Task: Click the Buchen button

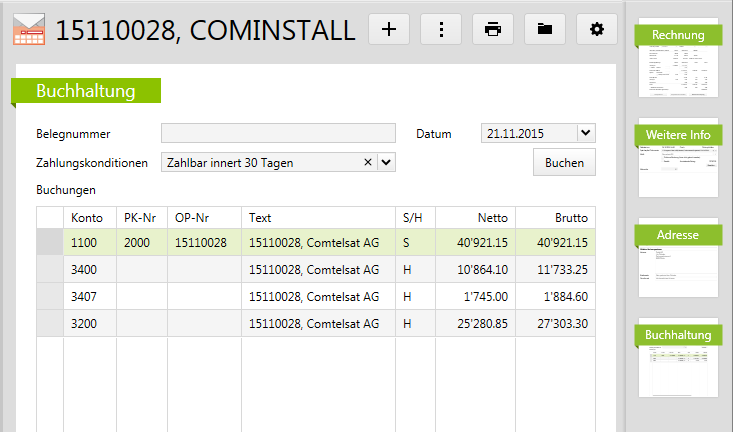Action: tap(564, 162)
